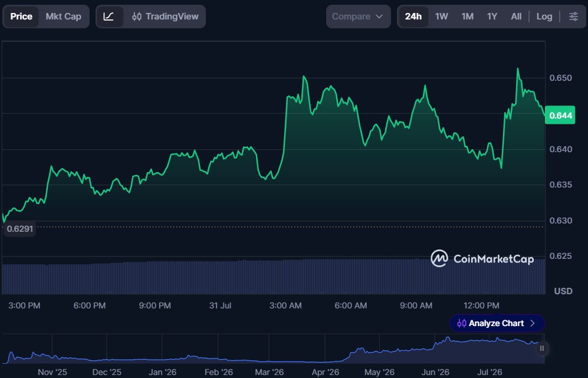Click the TradingView candlestick icon
This screenshot has width=588, height=378.
[137, 17]
